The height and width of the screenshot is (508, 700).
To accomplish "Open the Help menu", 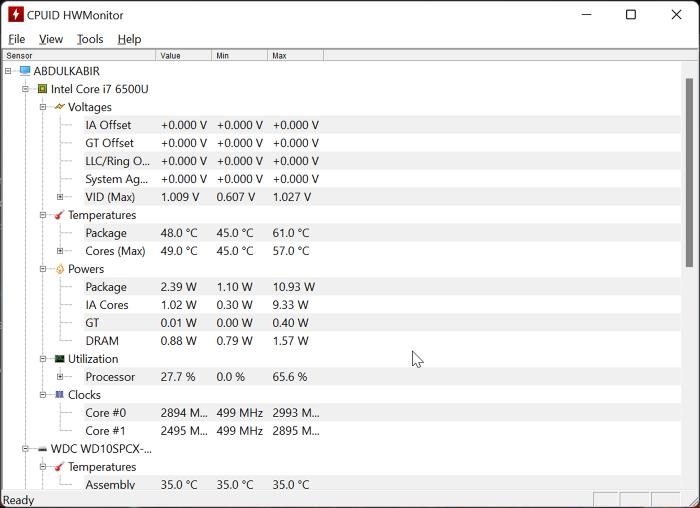I will coord(129,39).
